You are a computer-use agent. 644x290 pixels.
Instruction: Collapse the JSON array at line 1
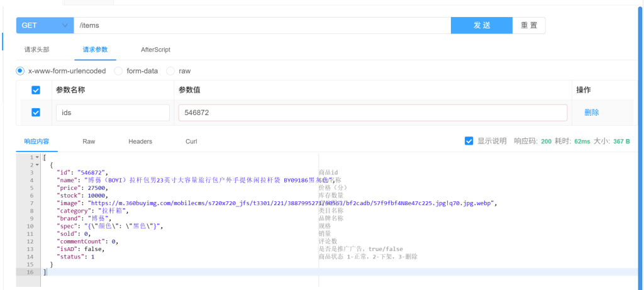37,157
